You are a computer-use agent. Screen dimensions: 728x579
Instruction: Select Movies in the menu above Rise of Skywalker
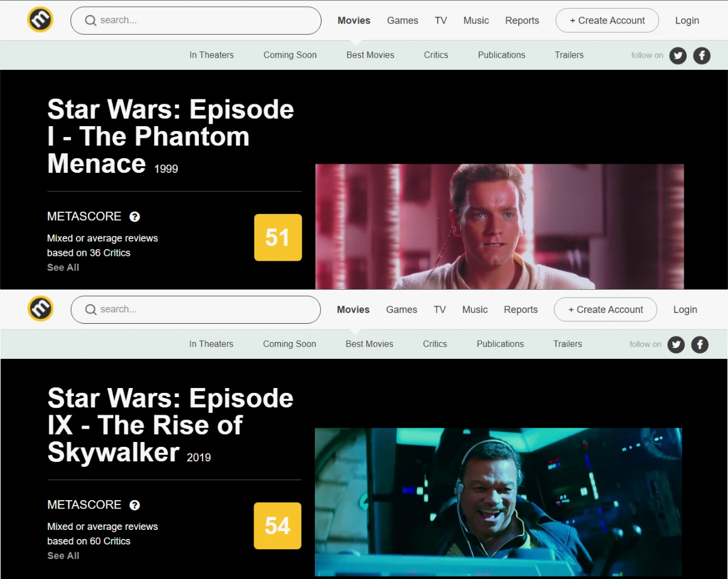click(353, 310)
